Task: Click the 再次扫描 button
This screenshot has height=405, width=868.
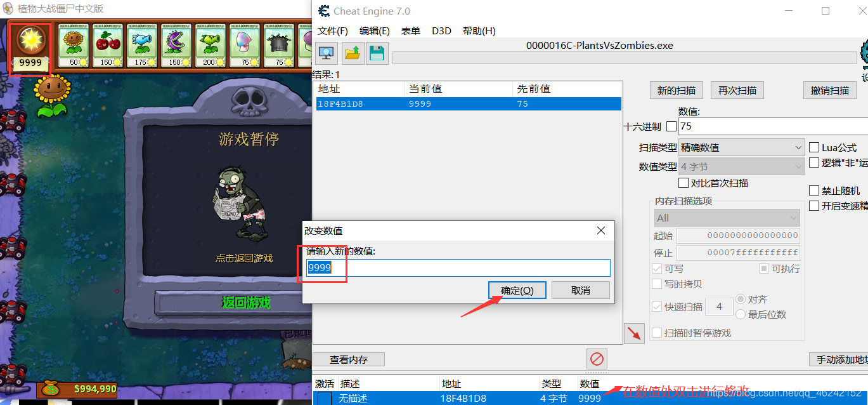Action: (x=737, y=90)
